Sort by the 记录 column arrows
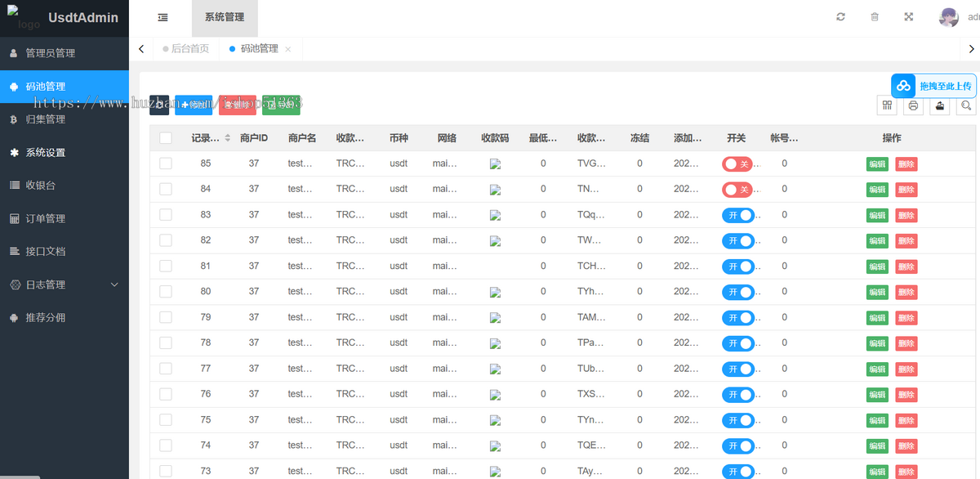 click(228, 138)
